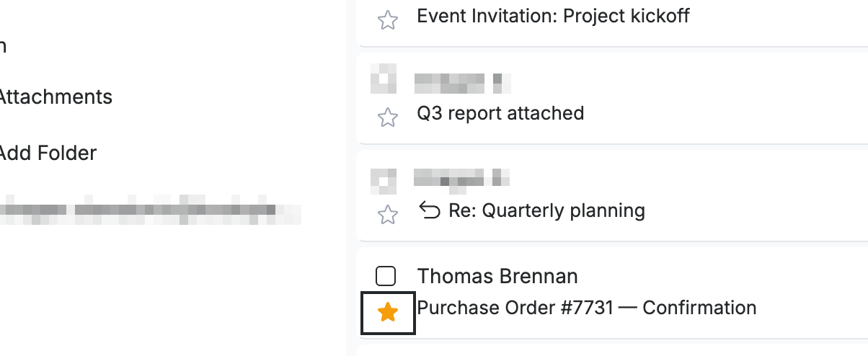The image size is (868, 356).
Task: Open Purchase Order #7731 — Confirmation email
Action: tap(587, 308)
